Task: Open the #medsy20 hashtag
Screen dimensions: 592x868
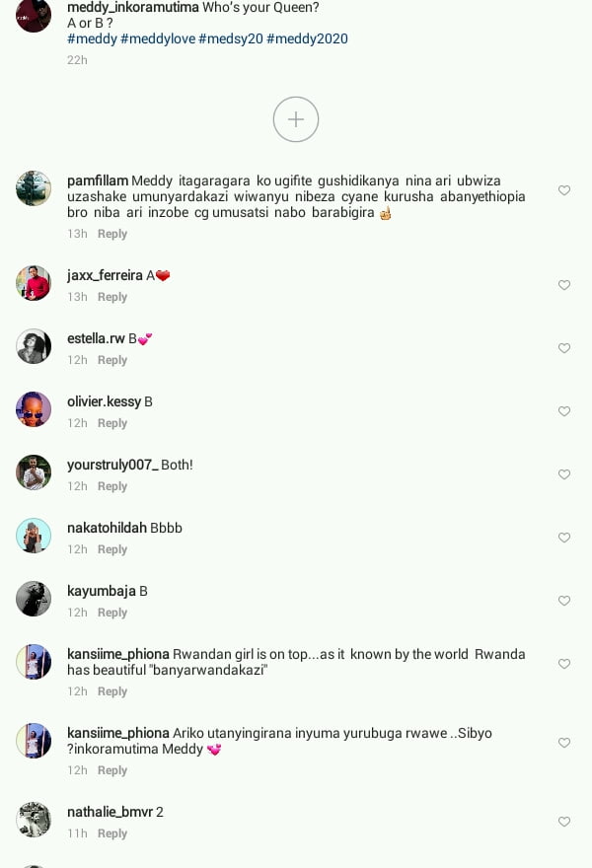Action: pos(230,38)
